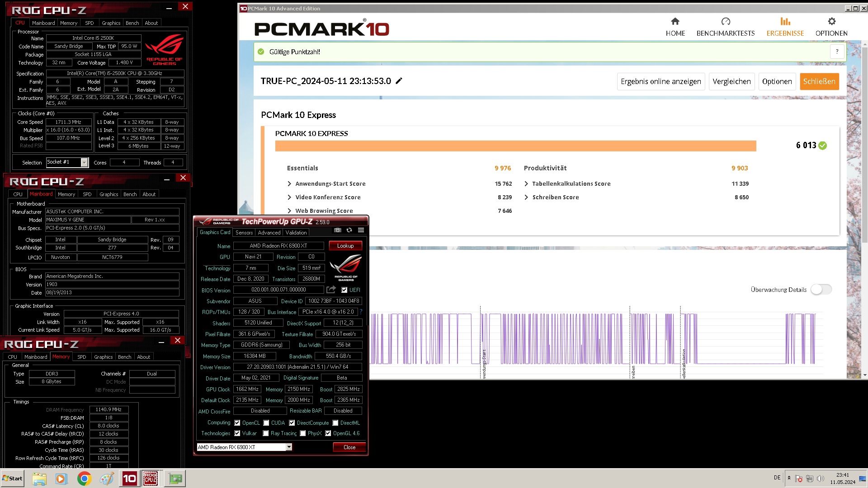This screenshot has height=488, width=868.
Task: Click the GPU Name field AMD Radeon RX 6900 XT
Action: (278, 246)
